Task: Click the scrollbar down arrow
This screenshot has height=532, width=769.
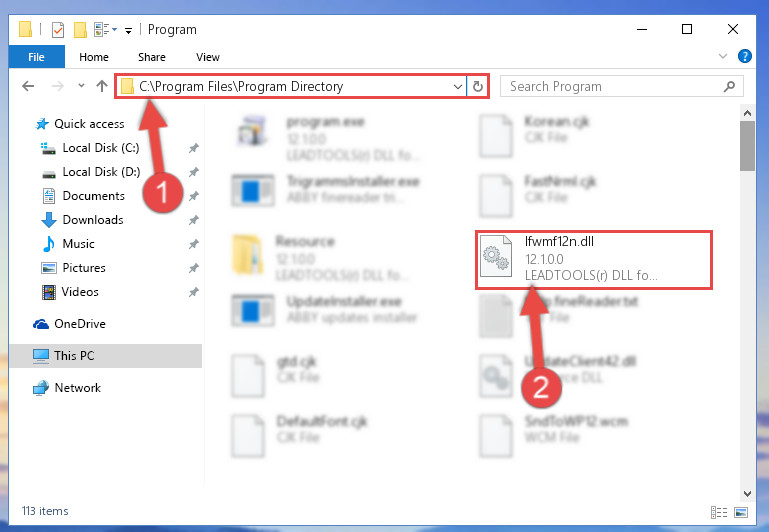Action: tap(747, 493)
